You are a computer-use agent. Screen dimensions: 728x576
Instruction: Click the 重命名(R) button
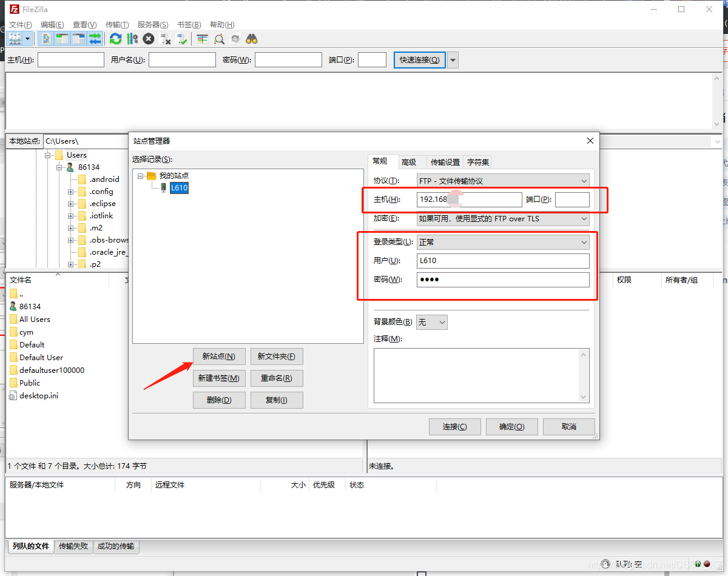point(277,378)
